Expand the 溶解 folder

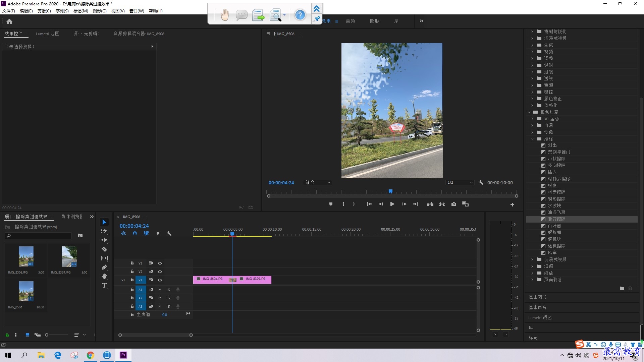(532, 266)
